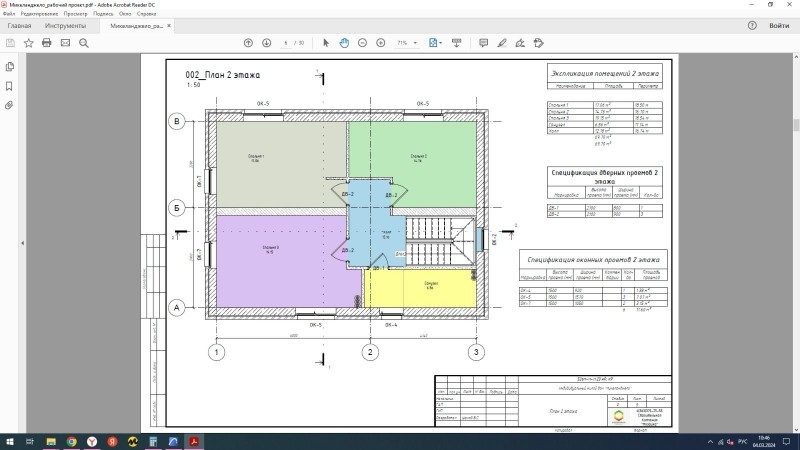Image resolution: width=800 pixels, height=450 pixels.
Task: Open the Файл menu
Action: [9, 15]
